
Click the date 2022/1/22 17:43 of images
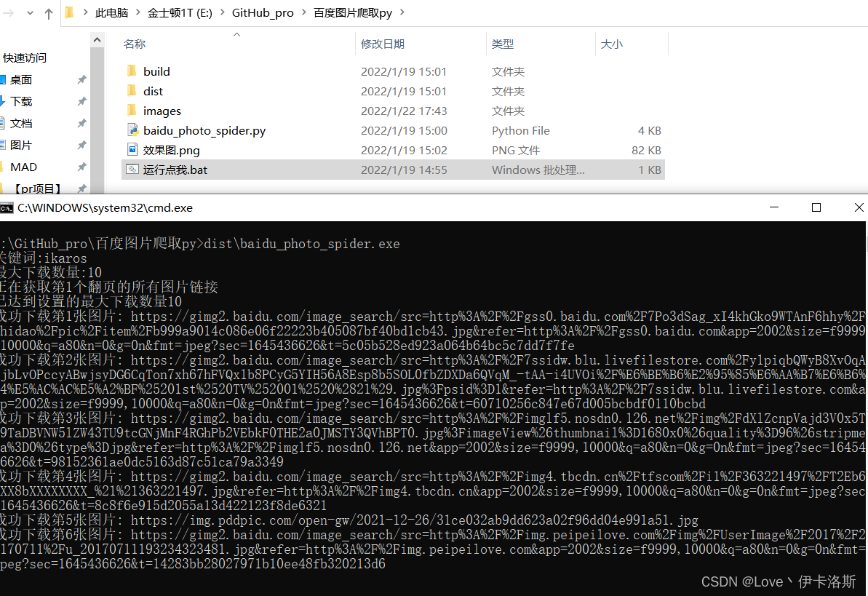point(404,111)
